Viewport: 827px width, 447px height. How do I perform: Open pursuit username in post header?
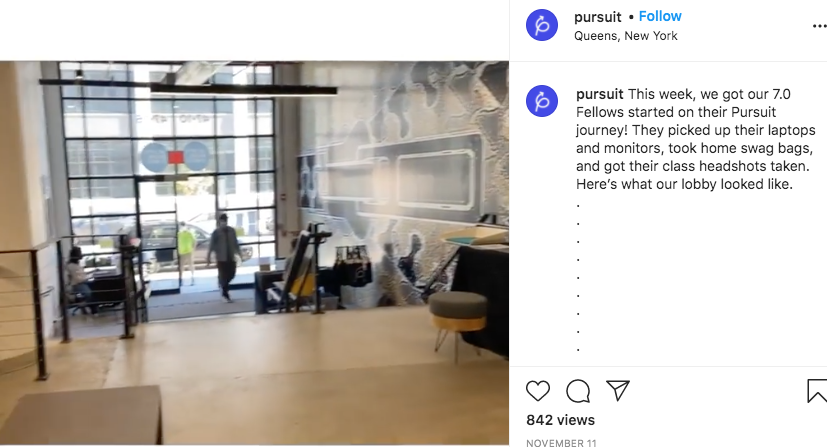coord(598,17)
